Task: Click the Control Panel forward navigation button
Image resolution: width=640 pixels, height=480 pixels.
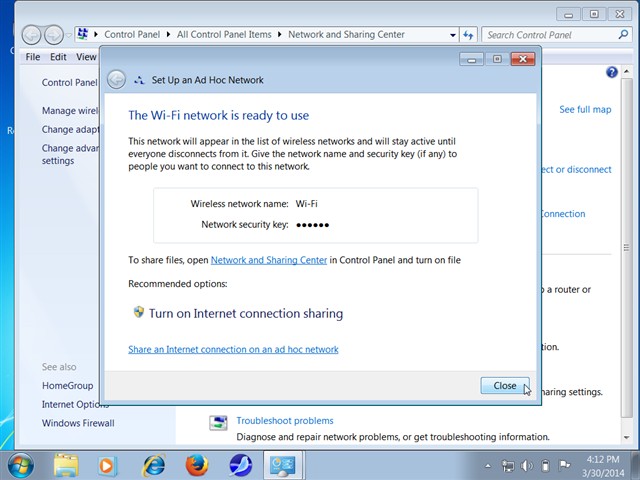Action: (53, 35)
